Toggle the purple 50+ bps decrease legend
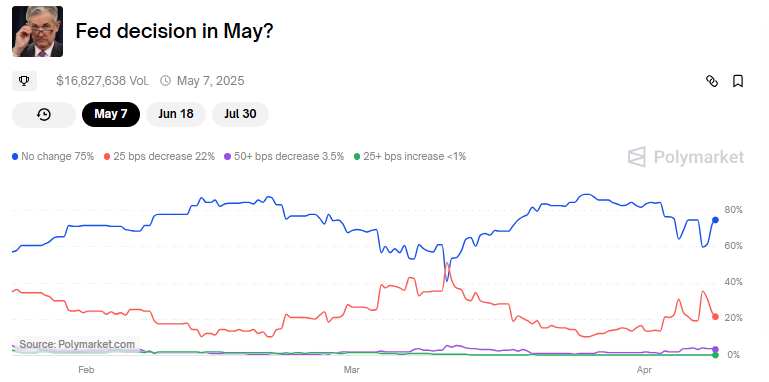Screen dimensions: 769x382 pyautogui.click(x=284, y=157)
